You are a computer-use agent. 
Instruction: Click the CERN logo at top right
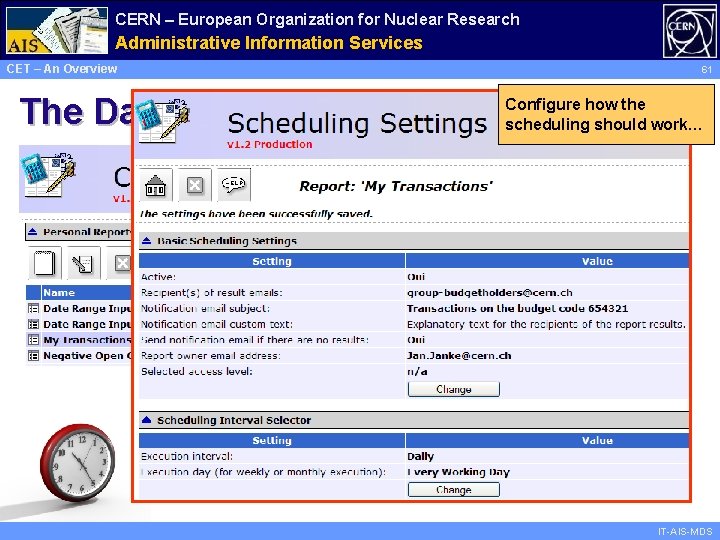tap(689, 31)
